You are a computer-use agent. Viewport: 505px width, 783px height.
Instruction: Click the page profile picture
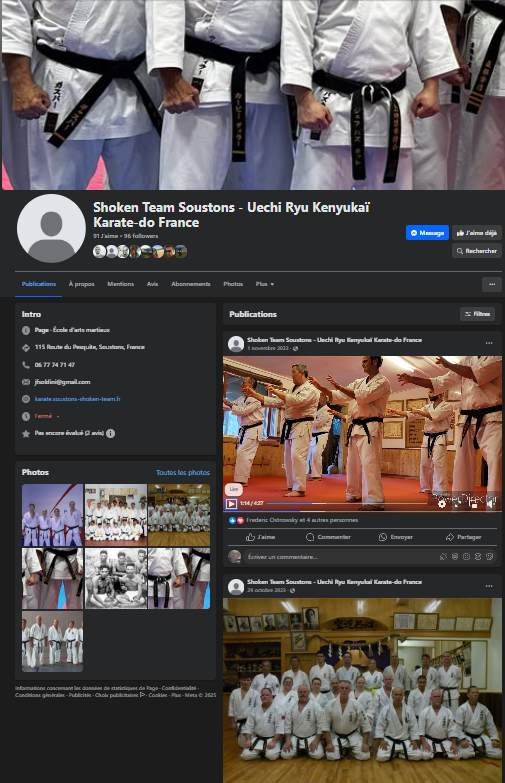(51, 228)
